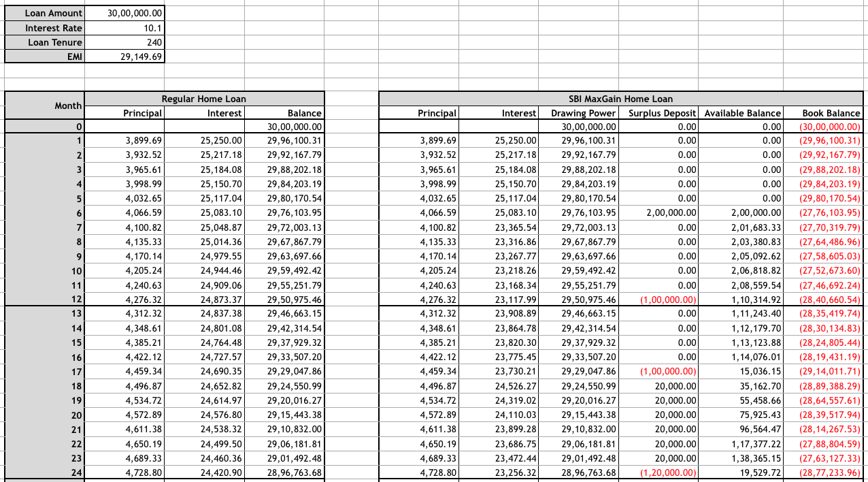Select the Month column header cell
This screenshot has height=482, width=868.
tap(45, 106)
